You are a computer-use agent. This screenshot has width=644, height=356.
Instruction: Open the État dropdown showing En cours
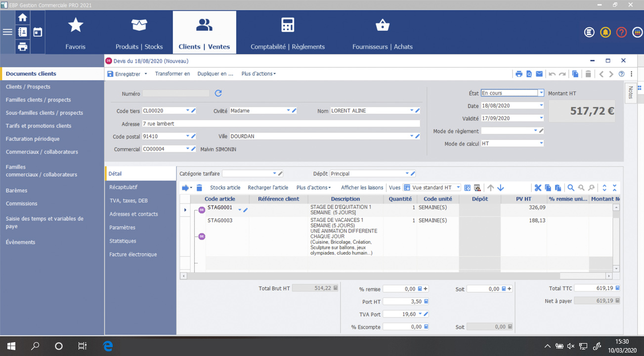pyautogui.click(x=541, y=92)
